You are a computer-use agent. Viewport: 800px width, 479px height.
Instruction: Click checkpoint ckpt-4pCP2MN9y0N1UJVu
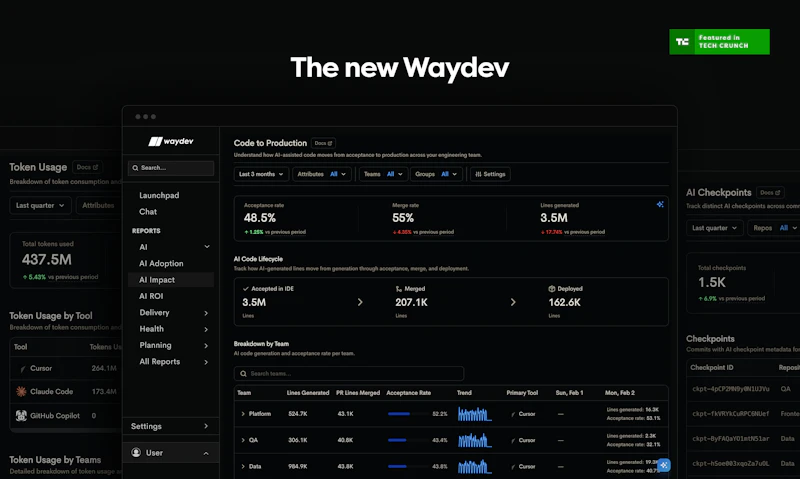[x=731, y=389]
